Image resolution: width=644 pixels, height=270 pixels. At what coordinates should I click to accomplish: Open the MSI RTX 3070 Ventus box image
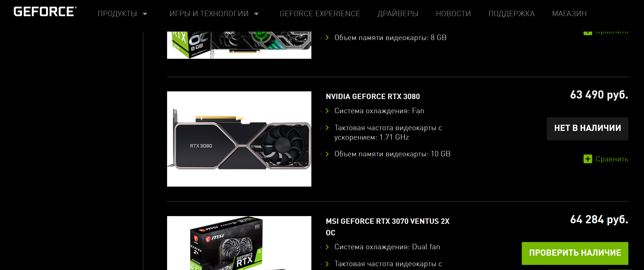coord(239,243)
